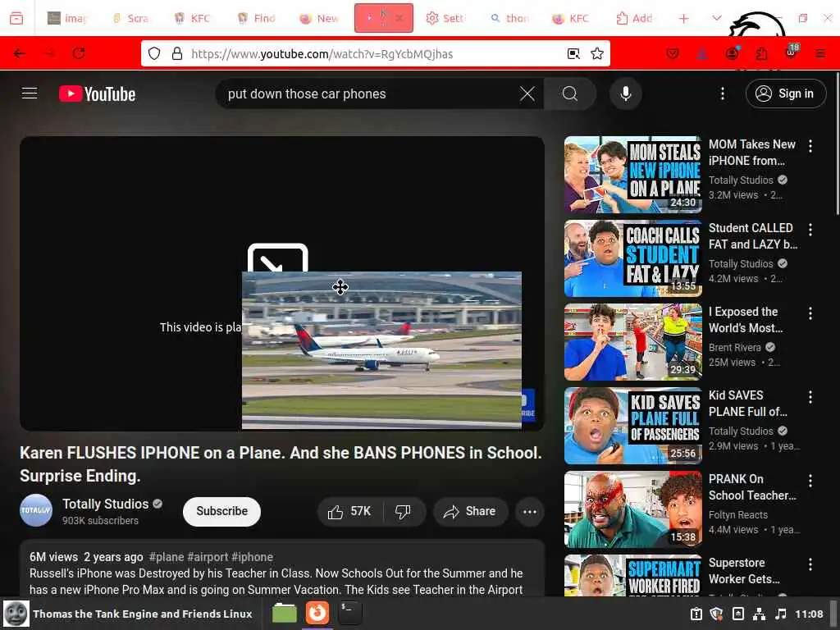Reload the current page
This screenshot has height=630, width=840.
(79, 53)
